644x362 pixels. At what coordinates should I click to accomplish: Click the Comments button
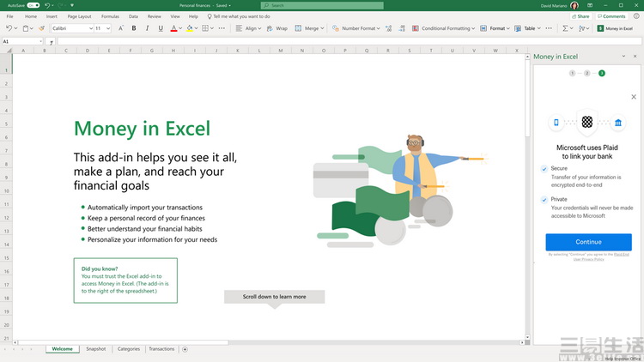[611, 16]
